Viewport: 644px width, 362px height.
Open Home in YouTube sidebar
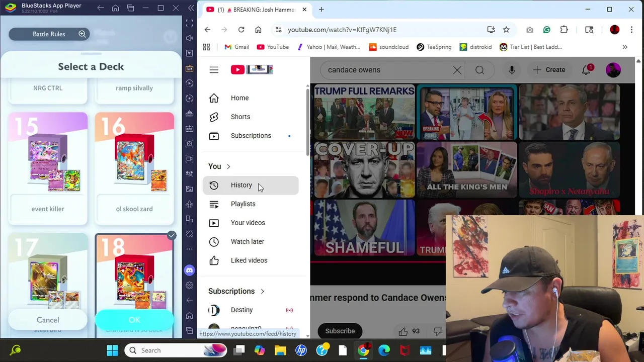251,98
